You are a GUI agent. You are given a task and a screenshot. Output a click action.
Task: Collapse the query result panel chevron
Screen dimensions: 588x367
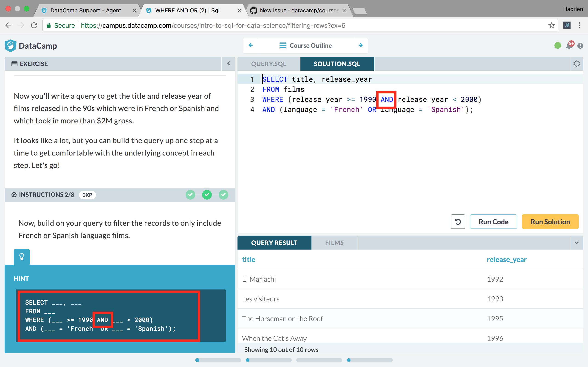click(577, 243)
